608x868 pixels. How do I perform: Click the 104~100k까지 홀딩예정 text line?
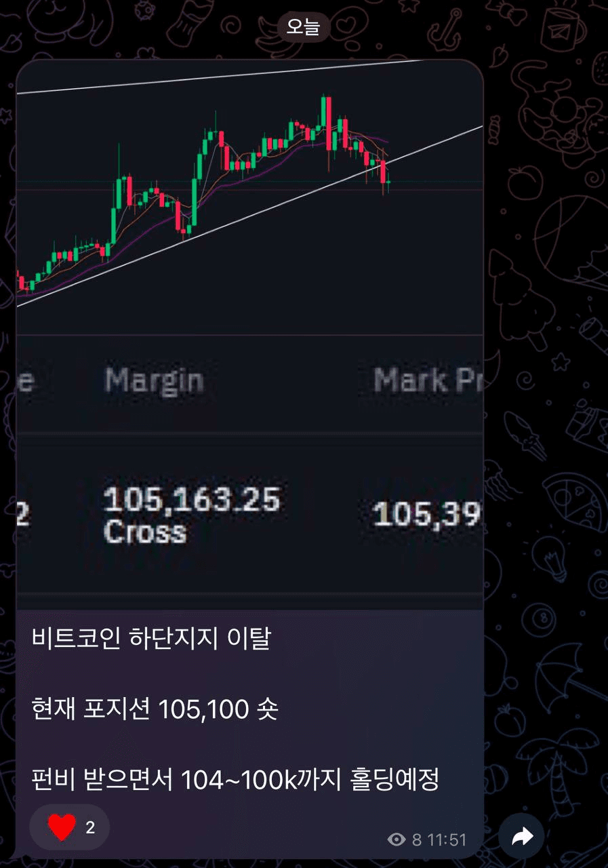click(x=310, y=780)
